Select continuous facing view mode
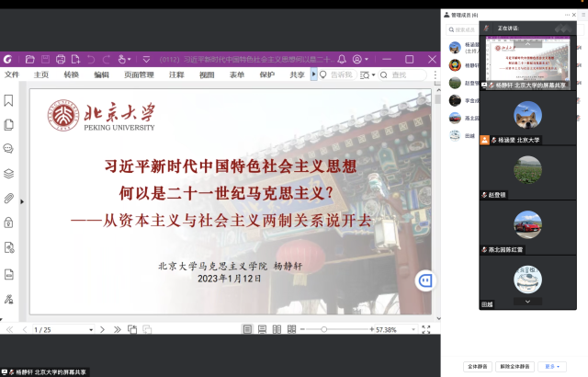 click(292, 329)
